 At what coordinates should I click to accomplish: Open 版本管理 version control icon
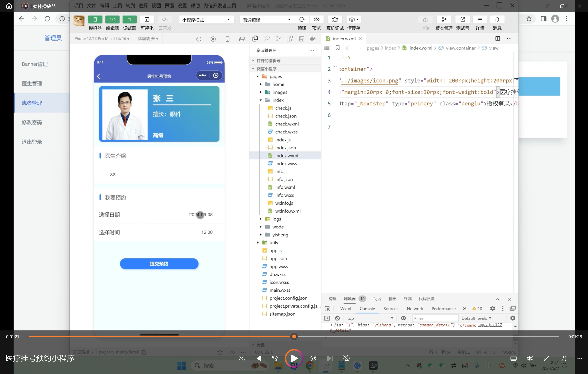coord(444,20)
